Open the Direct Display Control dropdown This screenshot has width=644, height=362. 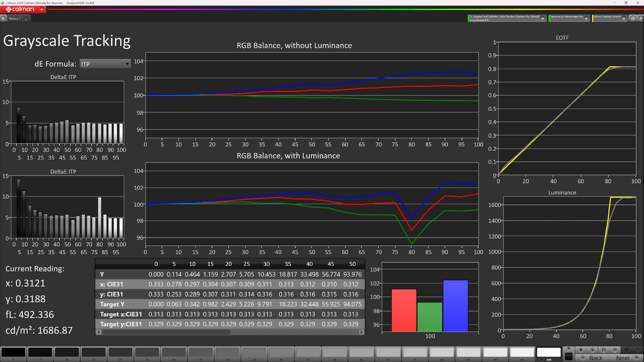(x=624, y=19)
